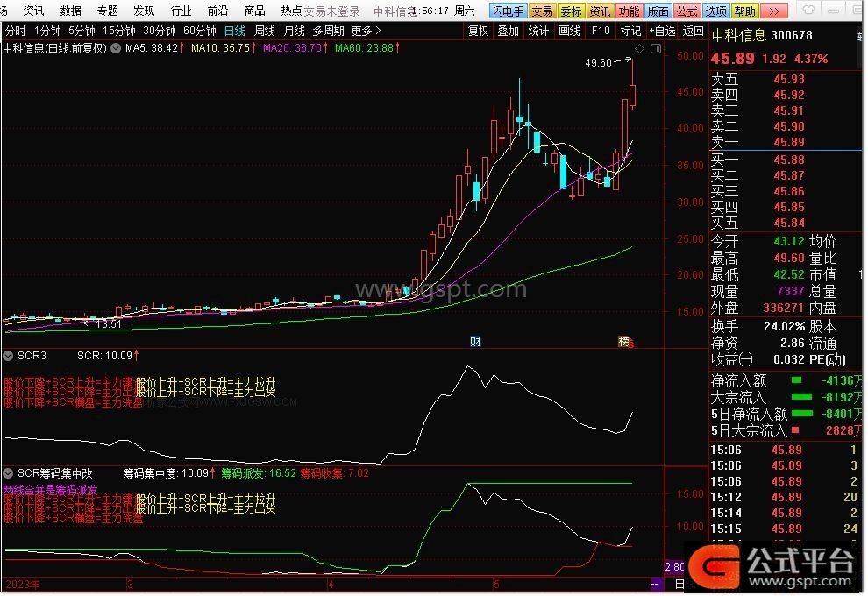Switch to 周线 weekly tab

pyautogui.click(x=265, y=31)
